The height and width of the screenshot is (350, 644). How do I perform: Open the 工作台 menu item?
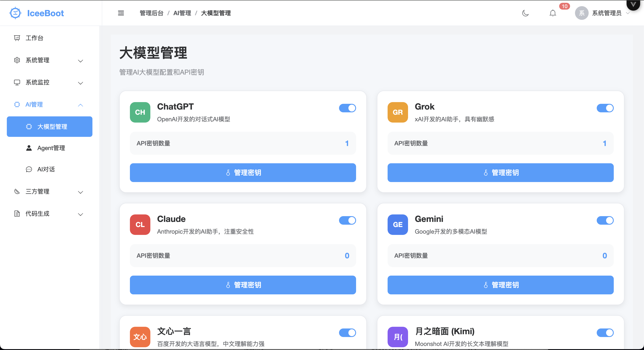49,38
